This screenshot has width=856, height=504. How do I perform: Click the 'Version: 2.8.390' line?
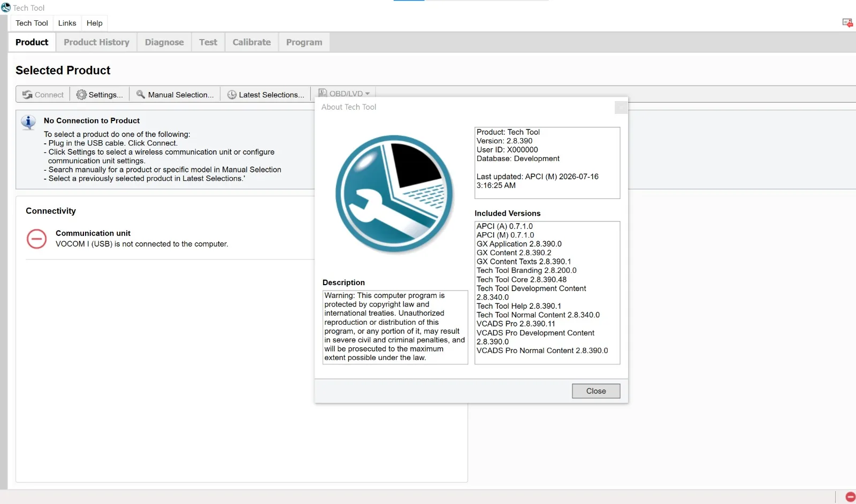pyautogui.click(x=505, y=141)
